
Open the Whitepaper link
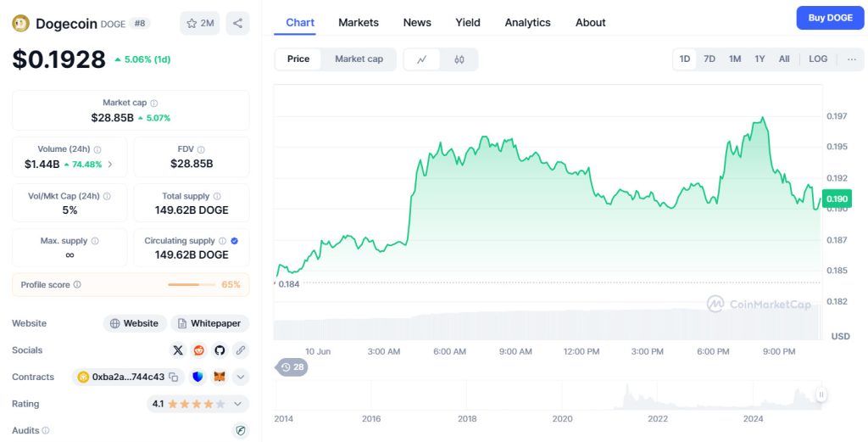(x=209, y=323)
